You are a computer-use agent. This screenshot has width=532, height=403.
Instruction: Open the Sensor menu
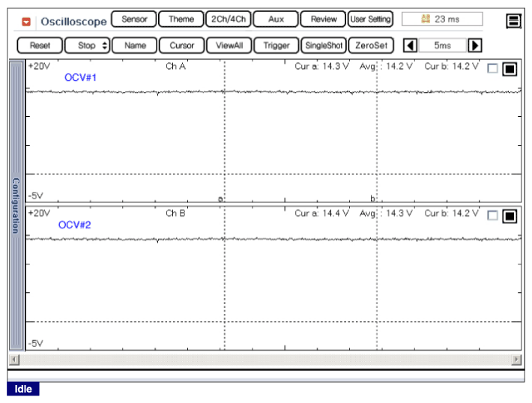[x=134, y=19]
